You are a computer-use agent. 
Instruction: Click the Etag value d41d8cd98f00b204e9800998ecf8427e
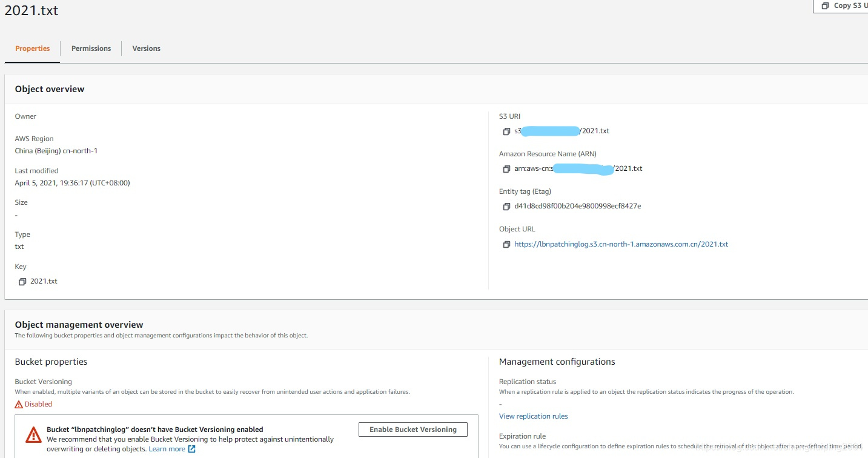[x=577, y=206]
